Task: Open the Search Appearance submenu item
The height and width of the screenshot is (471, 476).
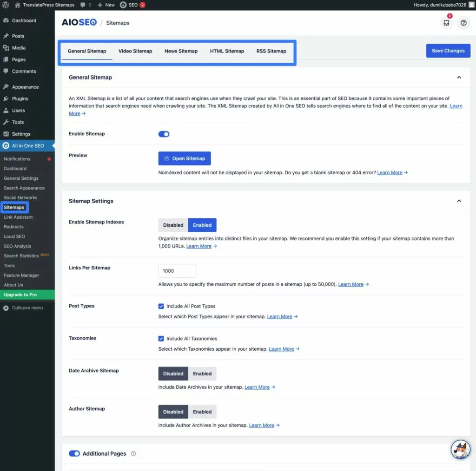Action: (24, 188)
